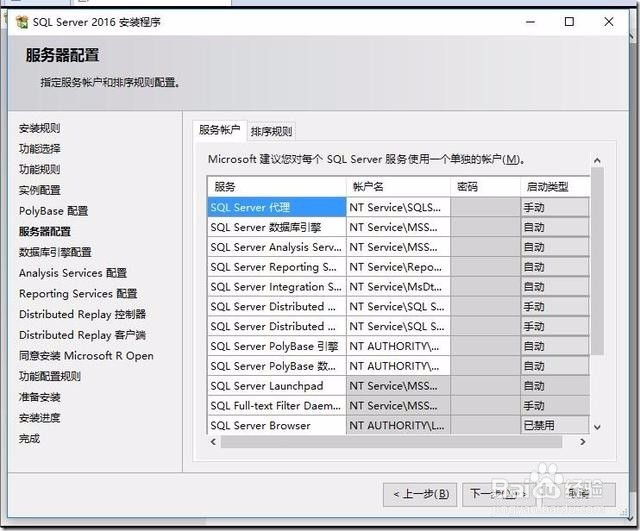Click the 完成 step in sidebar
Screen dimensions: 640x531
click(29, 439)
